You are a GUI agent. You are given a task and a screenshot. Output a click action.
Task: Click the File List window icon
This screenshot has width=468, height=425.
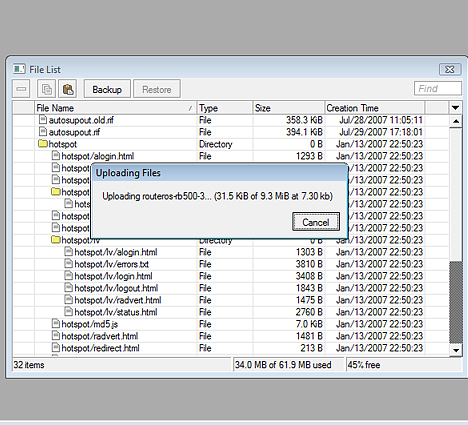pyautogui.click(x=19, y=69)
